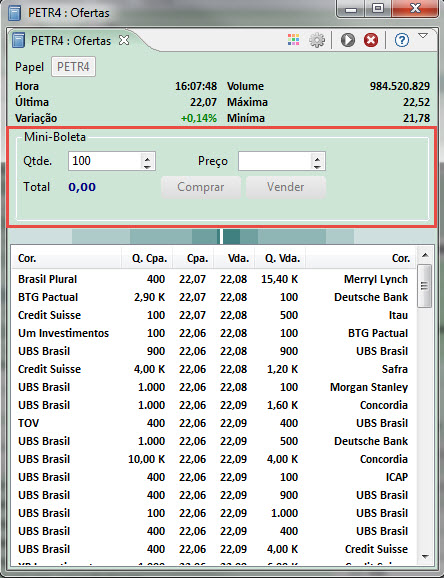
Task: Open settings via the gear icon
Action: coord(317,40)
